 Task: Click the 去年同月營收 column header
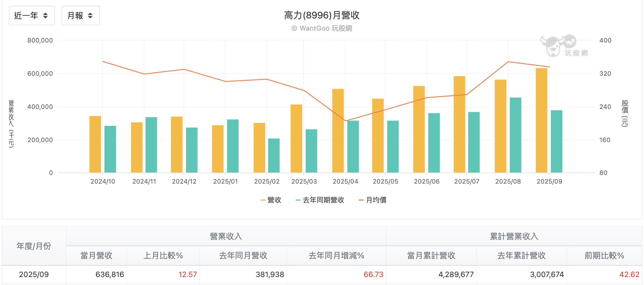(x=243, y=256)
